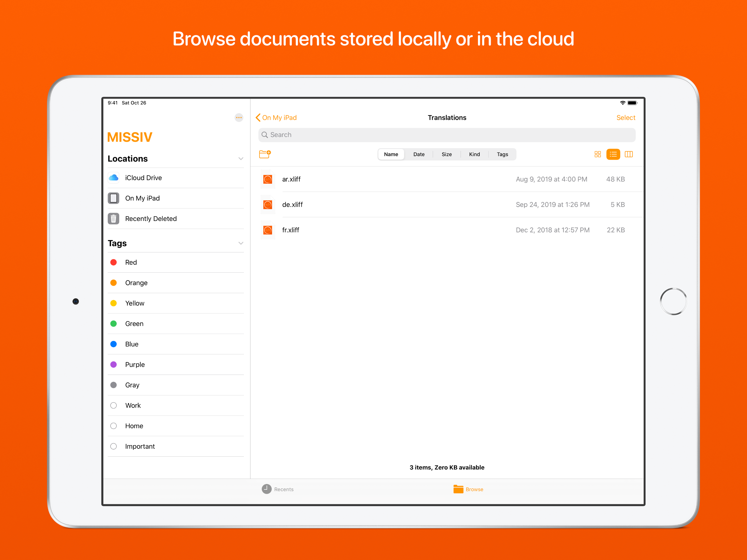The height and width of the screenshot is (560, 747).
Task: Create a new folder
Action: pyautogui.click(x=265, y=154)
